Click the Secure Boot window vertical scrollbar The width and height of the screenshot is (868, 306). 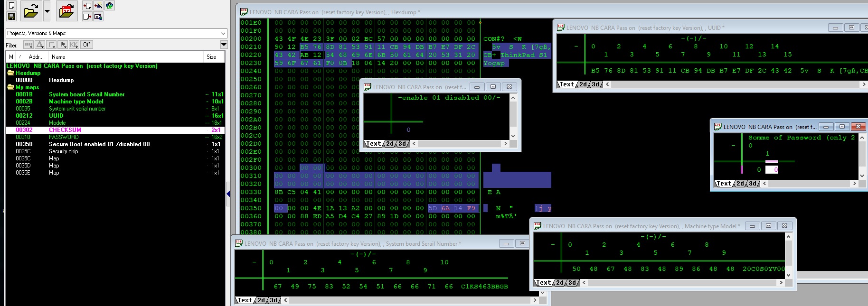coord(513,117)
